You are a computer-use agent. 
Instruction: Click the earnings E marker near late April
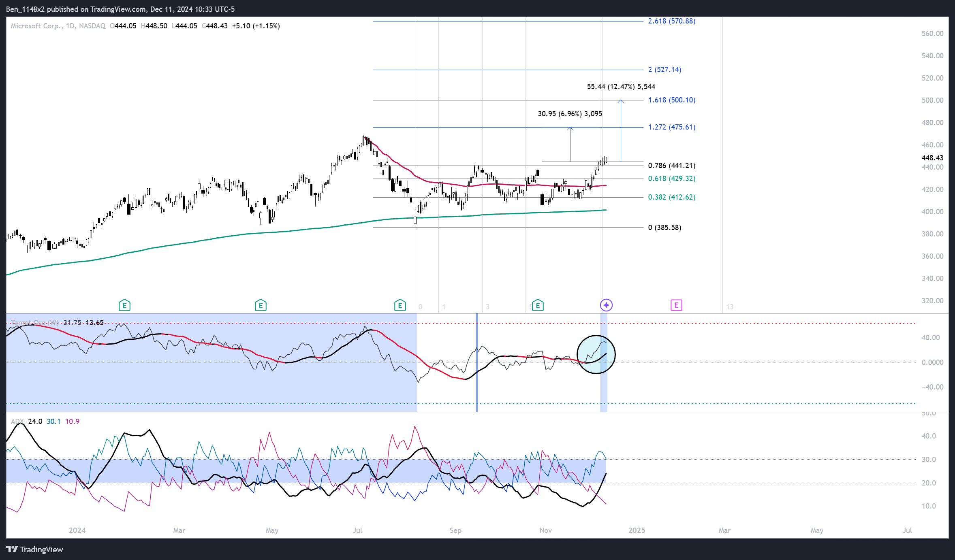[261, 305]
